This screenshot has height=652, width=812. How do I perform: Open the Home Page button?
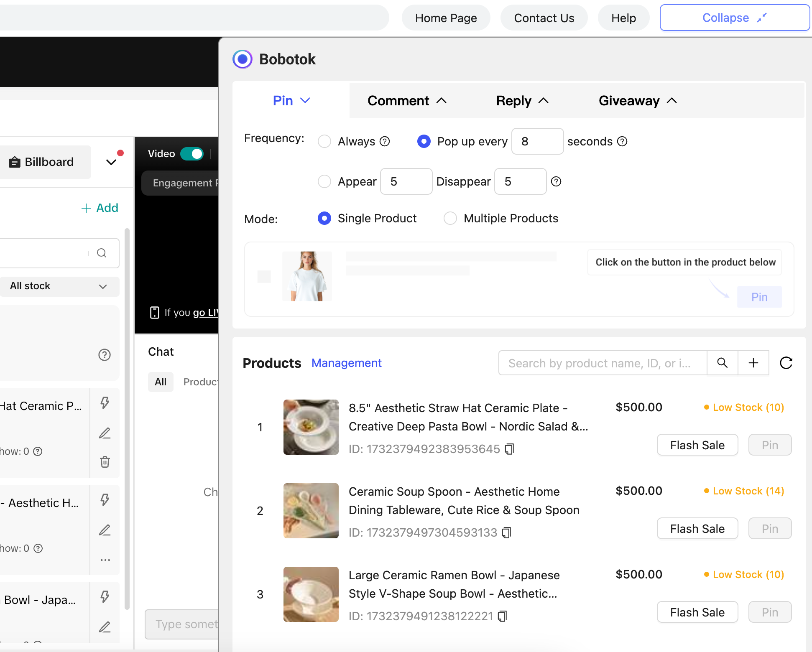point(446,18)
